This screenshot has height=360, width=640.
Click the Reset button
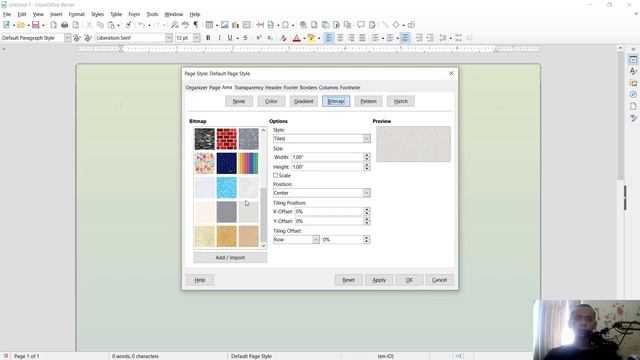point(349,280)
